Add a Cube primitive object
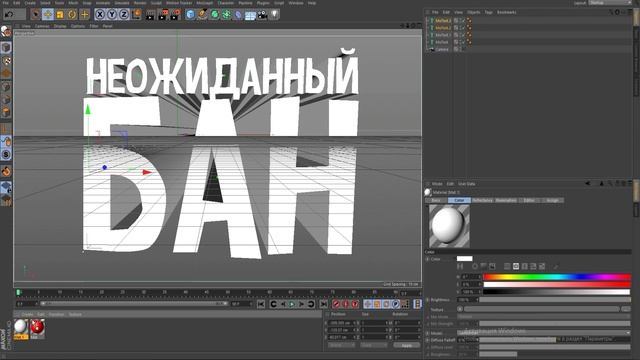 (190, 15)
